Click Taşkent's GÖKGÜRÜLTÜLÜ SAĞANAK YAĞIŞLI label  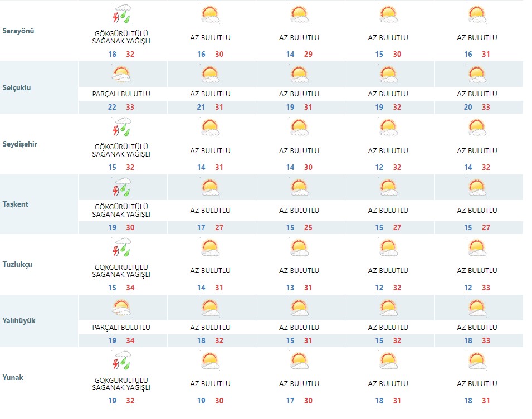coord(121,211)
